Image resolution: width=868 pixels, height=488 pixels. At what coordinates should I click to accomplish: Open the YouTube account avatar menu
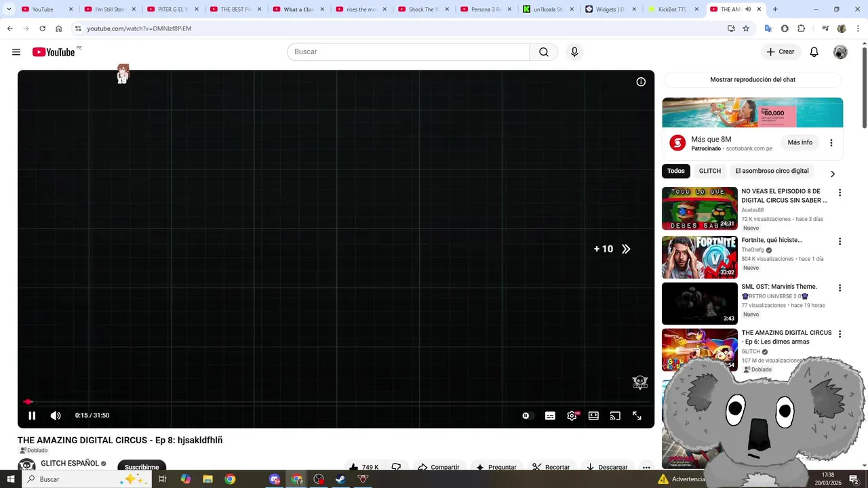pyautogui.click(x=840, y=52)
